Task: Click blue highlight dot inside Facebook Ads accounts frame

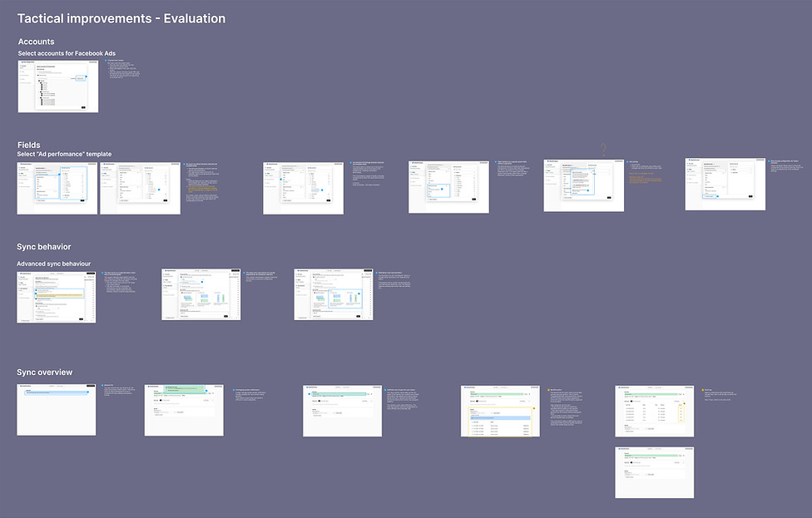Action: coord(86,76)
